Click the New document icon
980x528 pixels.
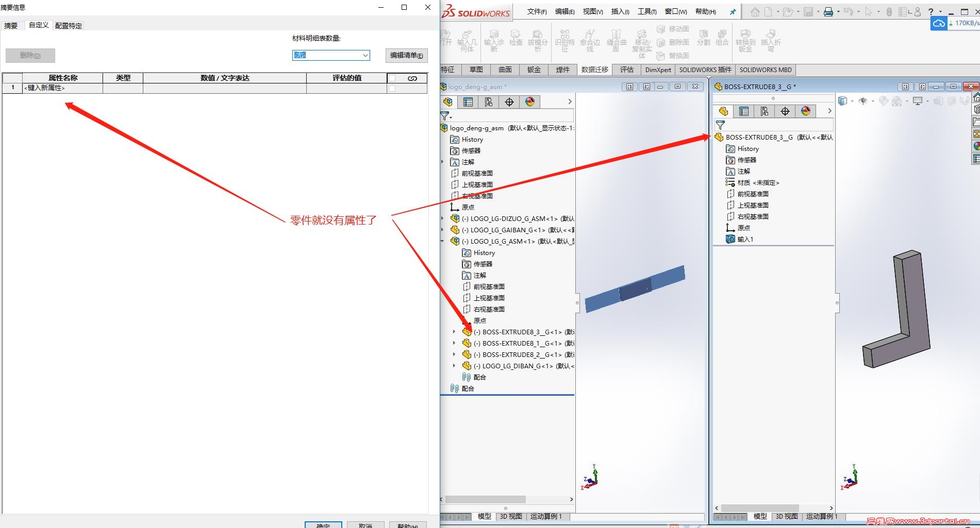pos(769,12)
